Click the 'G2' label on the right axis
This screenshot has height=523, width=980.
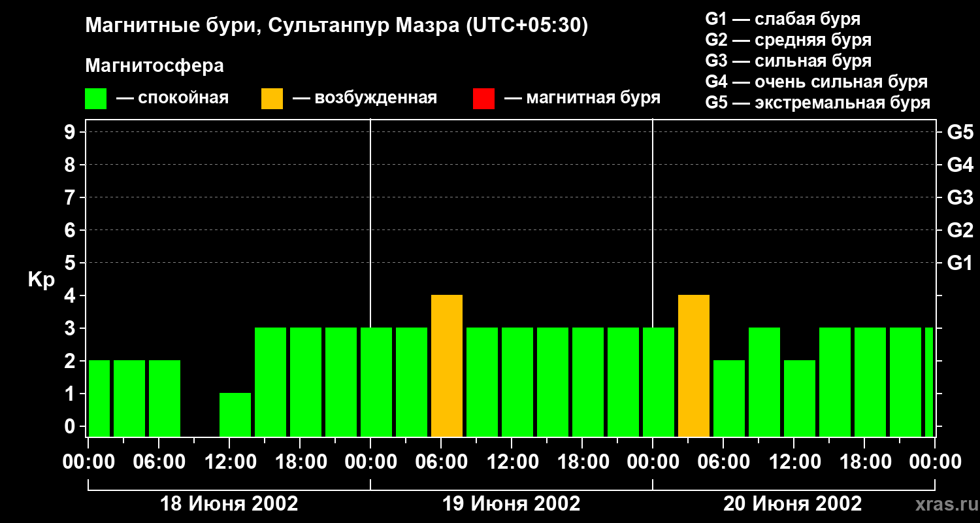[x=960, y=231]
